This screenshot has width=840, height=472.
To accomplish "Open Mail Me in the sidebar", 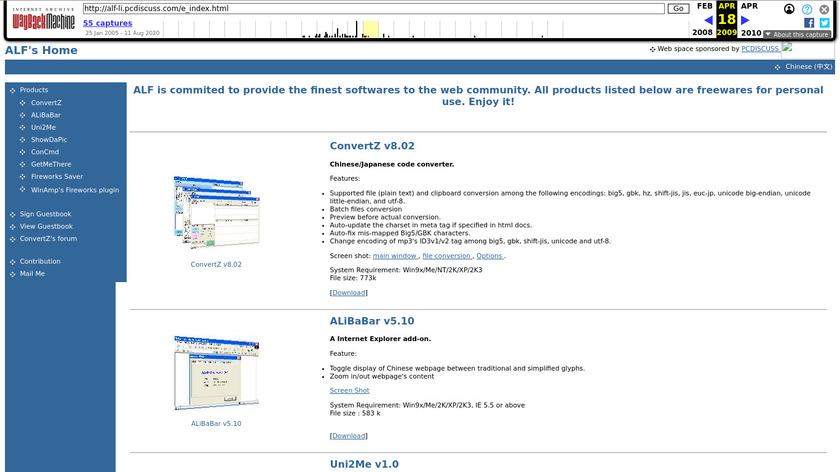I will coord(32,274).
